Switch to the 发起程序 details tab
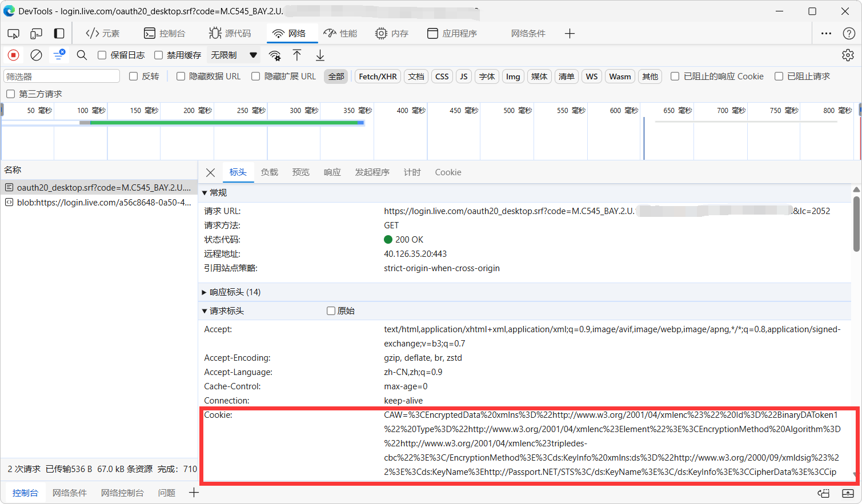Screen dimensions: 862x504 [x=372, y=172]
